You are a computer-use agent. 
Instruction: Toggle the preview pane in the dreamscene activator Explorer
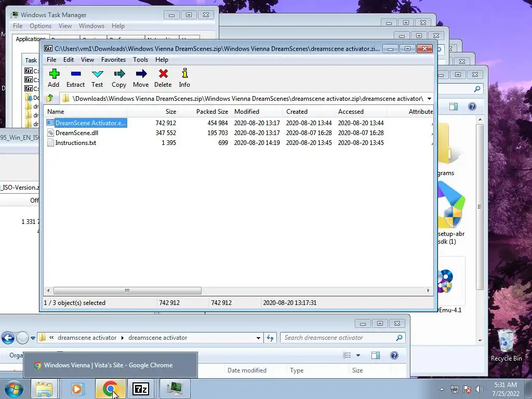click(376, 355)
